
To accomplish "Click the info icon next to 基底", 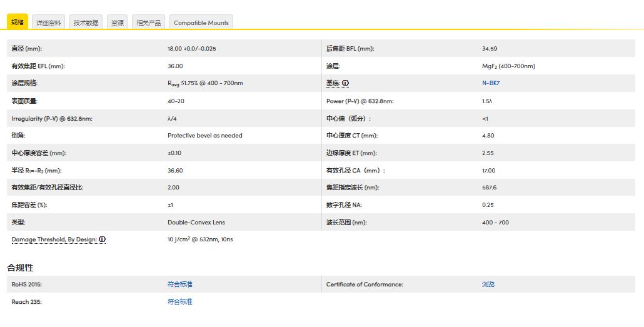I will click(346, 83).
